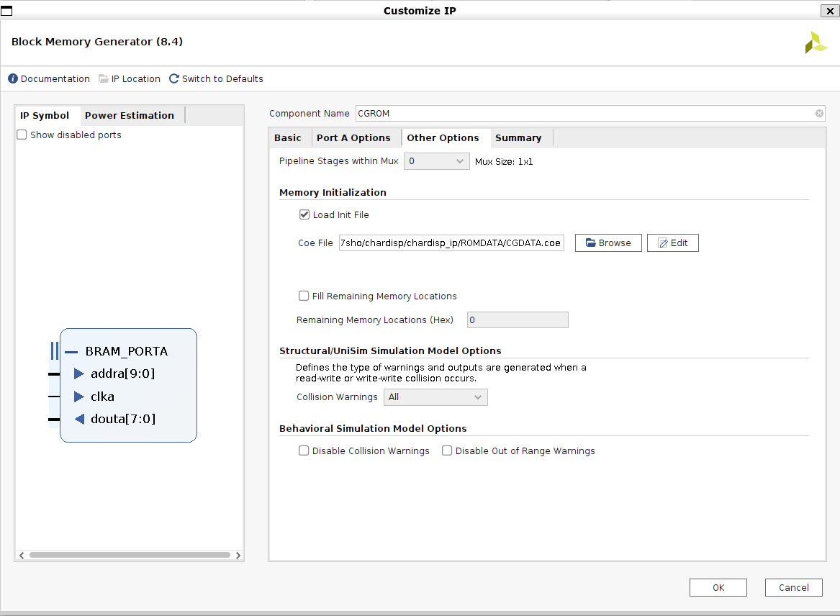840x616 pixels.
Task: Click the addra[9:0] port label
Action: click(122, 373)
